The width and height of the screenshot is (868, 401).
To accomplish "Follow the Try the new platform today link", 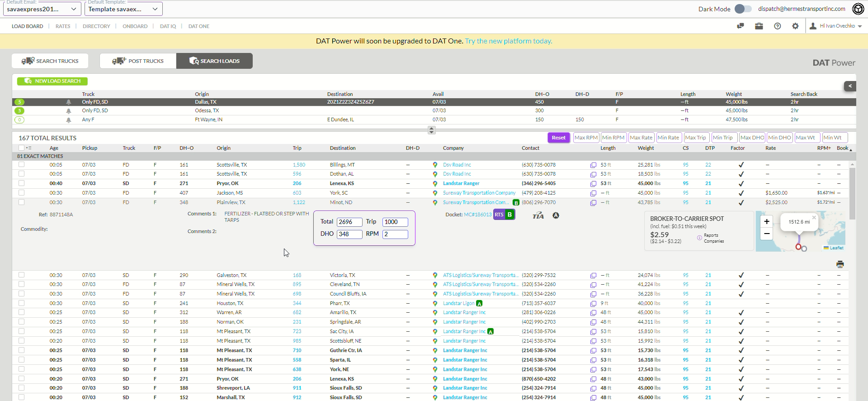I will tap(509, 41).
